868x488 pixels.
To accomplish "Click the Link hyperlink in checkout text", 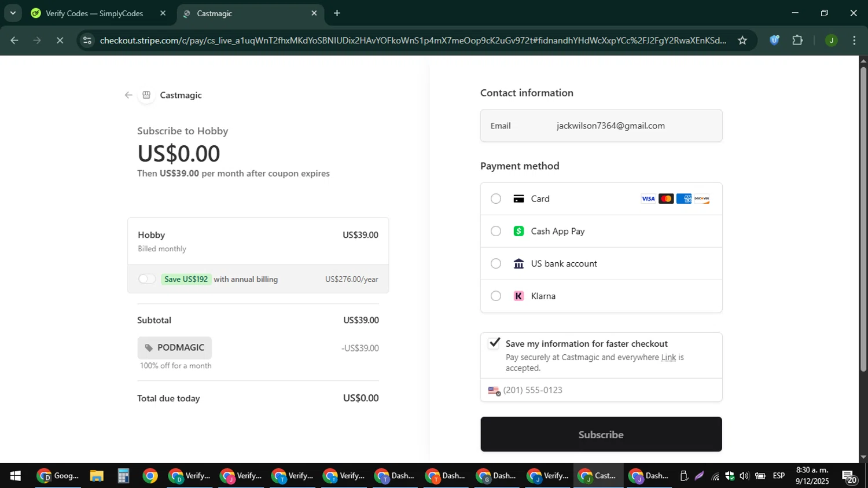I will tap(668, 357).
